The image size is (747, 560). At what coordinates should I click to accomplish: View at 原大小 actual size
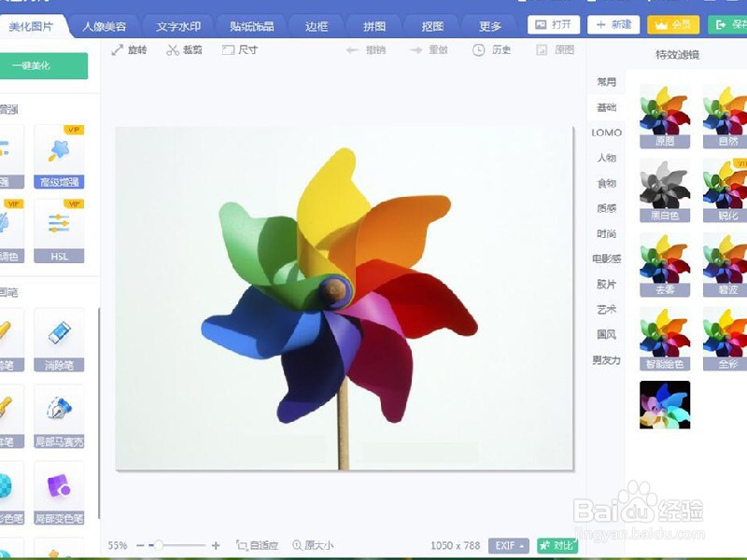313,545
